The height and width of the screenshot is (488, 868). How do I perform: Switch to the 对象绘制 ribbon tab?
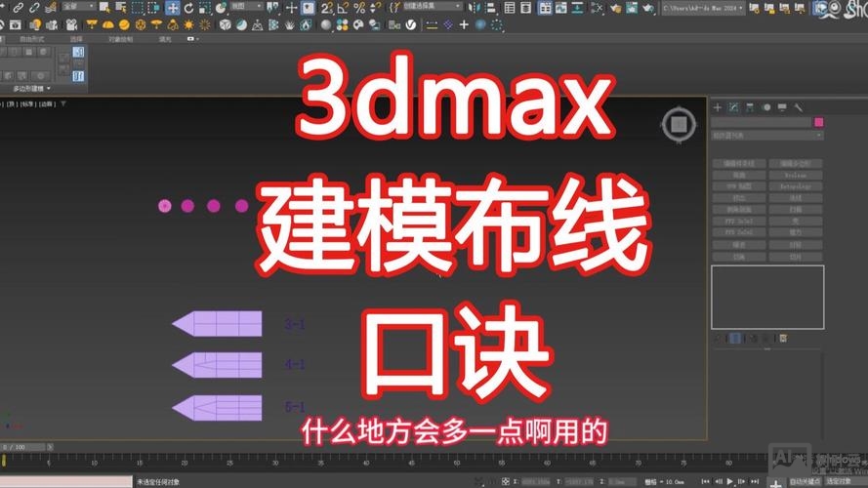(x=120, y=39)
